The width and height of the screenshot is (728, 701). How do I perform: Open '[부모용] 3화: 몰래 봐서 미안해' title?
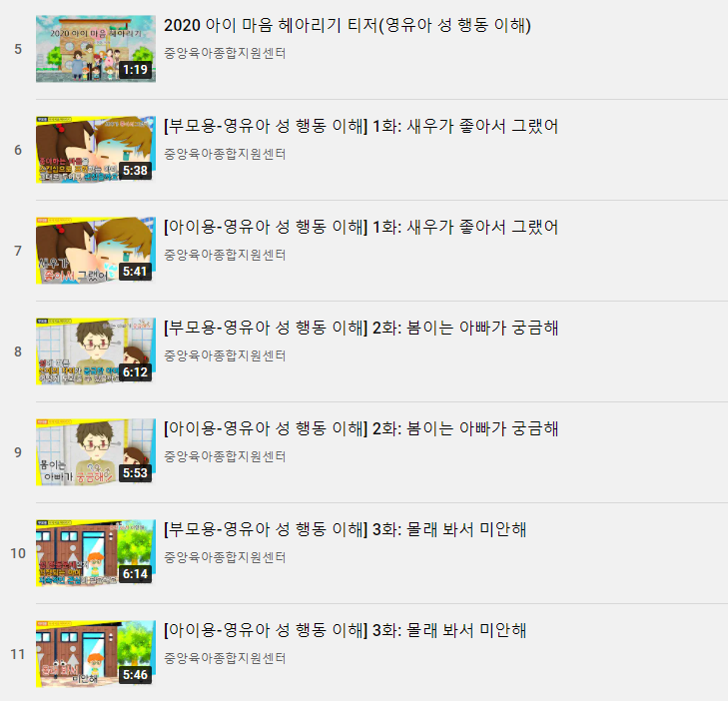[x=345, y=529]
